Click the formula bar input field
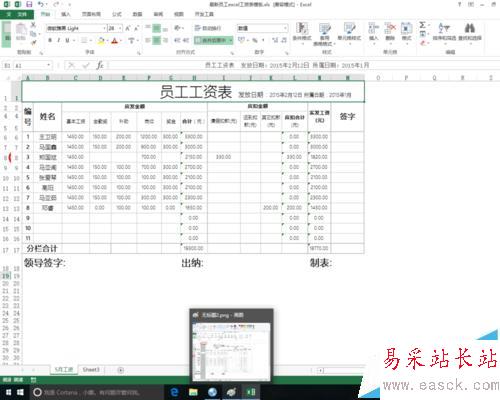The height and width of the screenshot is (400, 500). point(303,65)
